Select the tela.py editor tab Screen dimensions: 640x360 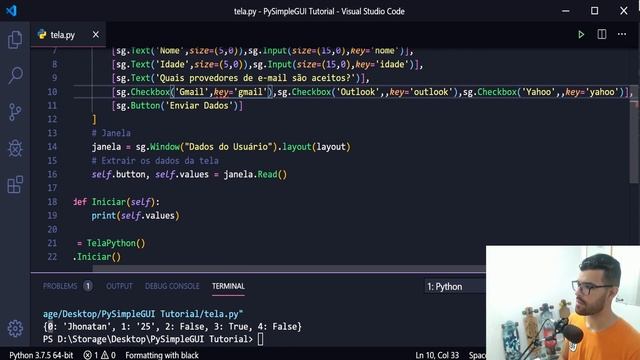tap(68, 35)
